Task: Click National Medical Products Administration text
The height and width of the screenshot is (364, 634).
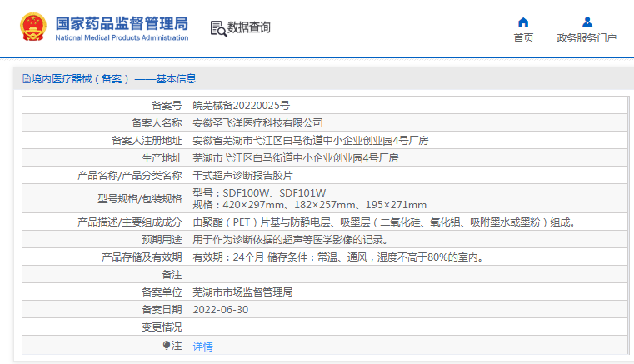Action: click(x=122, y=37)
